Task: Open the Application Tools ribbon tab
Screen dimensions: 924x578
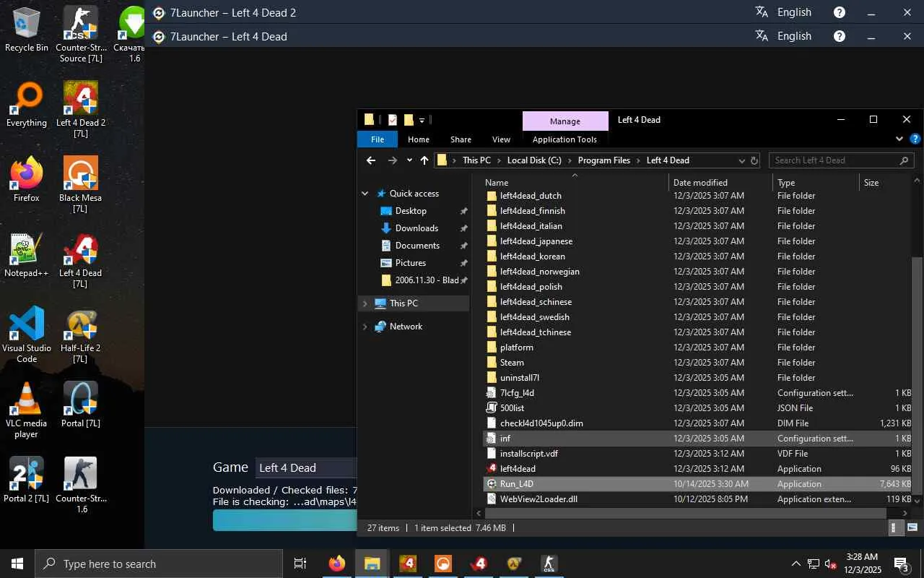Action: click(565, 139)
